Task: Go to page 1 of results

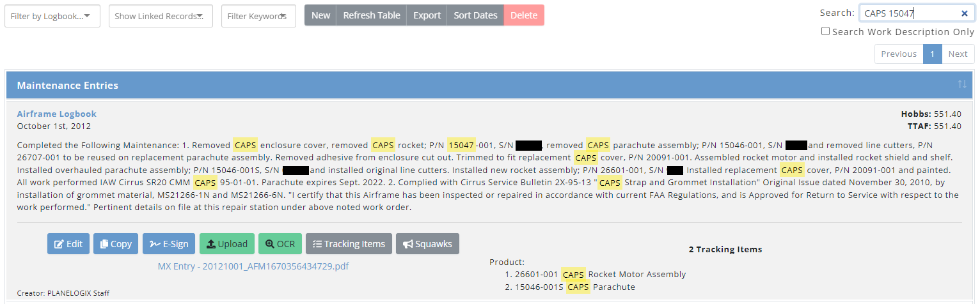Action: [932, 54]
